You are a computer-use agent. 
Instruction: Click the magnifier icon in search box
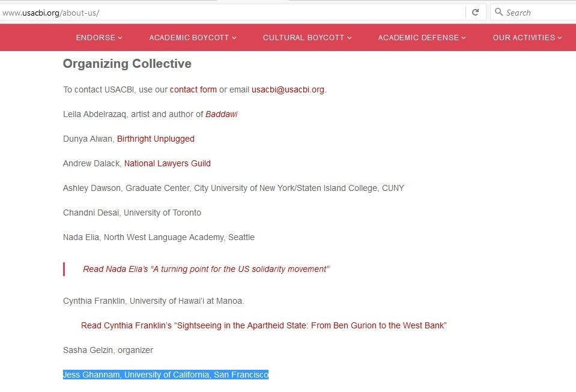[499, 12]
